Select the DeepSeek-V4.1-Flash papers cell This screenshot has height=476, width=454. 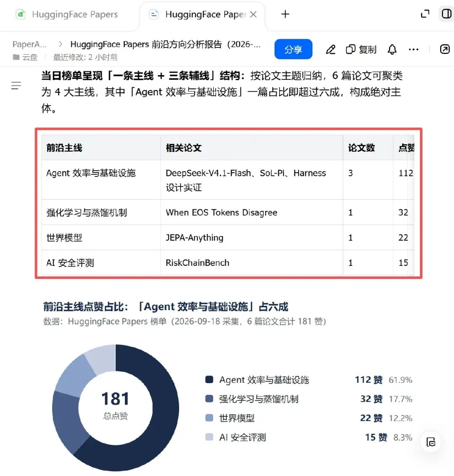(x=251, y=180)
